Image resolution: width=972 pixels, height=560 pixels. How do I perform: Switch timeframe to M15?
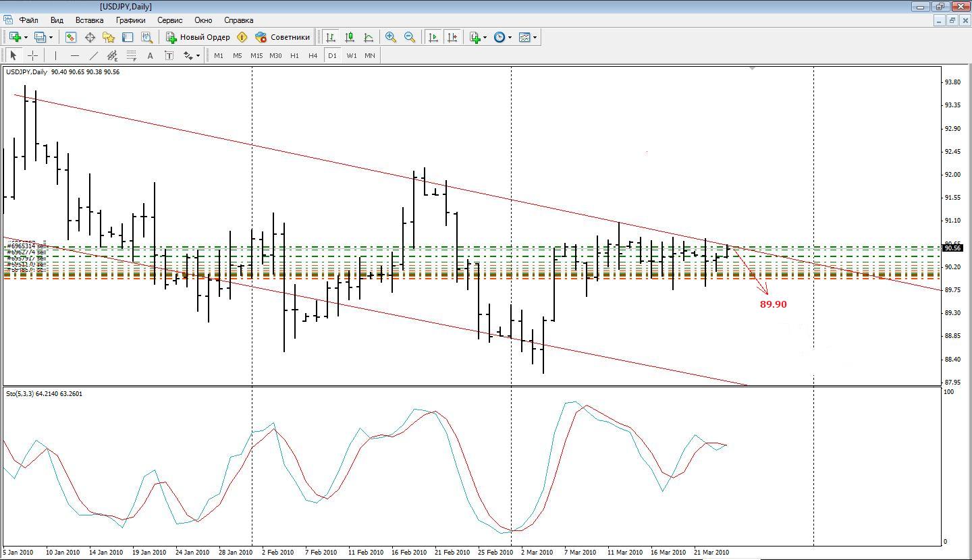256,55
